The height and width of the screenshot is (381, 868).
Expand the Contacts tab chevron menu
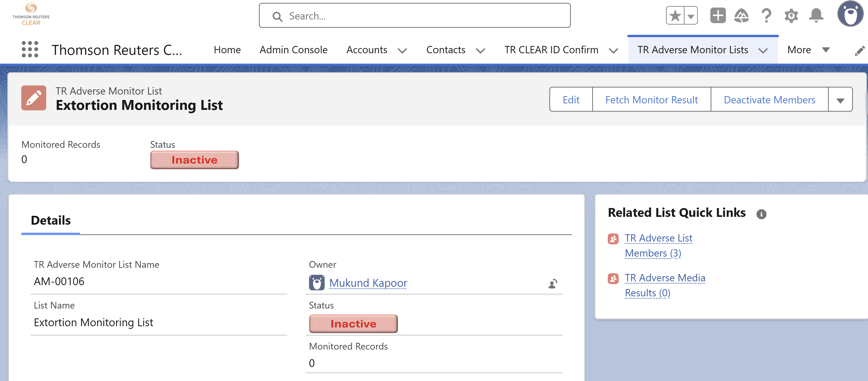pyautogui.click(x=480, y=51)
